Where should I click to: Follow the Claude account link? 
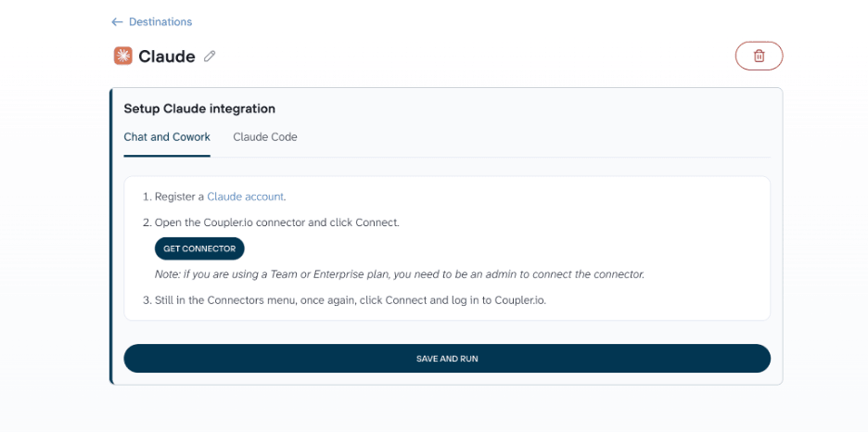pos(245,197)
